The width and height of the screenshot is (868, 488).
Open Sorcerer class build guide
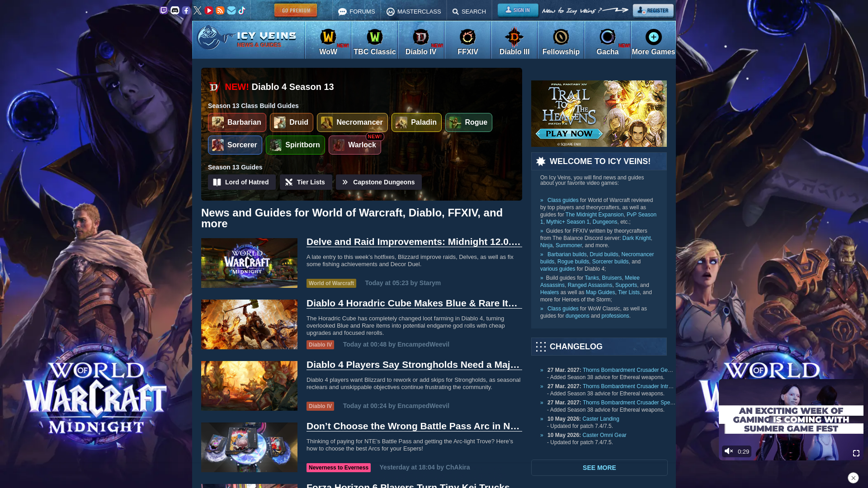[x=235, y=145]
